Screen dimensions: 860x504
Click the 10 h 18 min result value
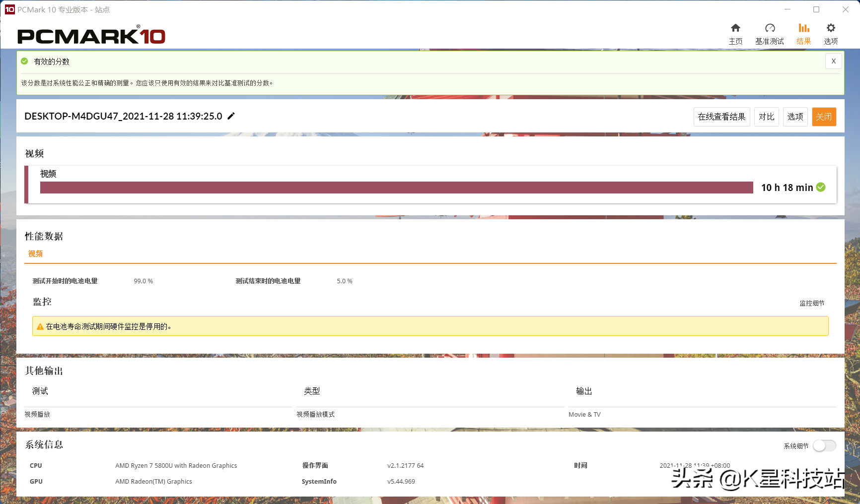click(x=787, y=188)
